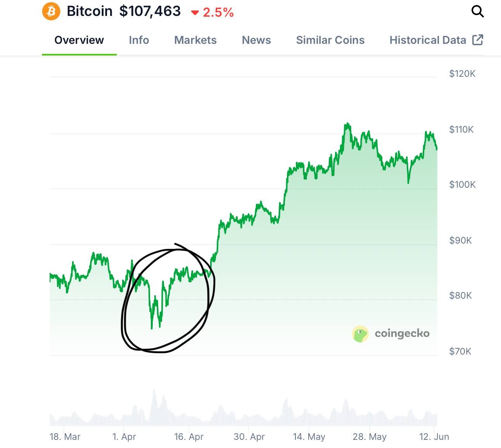This screenshot has width=501, height=448.
Task: Click the 2.5% price change indicator
Action: point(218,13)
